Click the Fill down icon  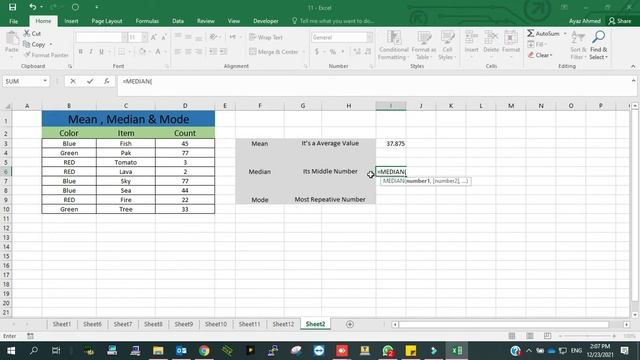[x=531, y=44]
